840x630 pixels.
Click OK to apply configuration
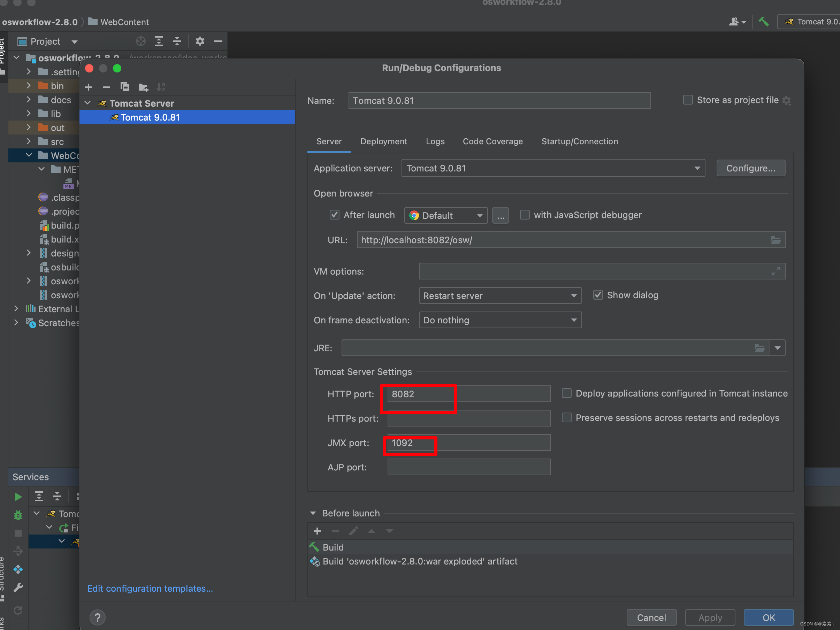[x=769, y=613]
